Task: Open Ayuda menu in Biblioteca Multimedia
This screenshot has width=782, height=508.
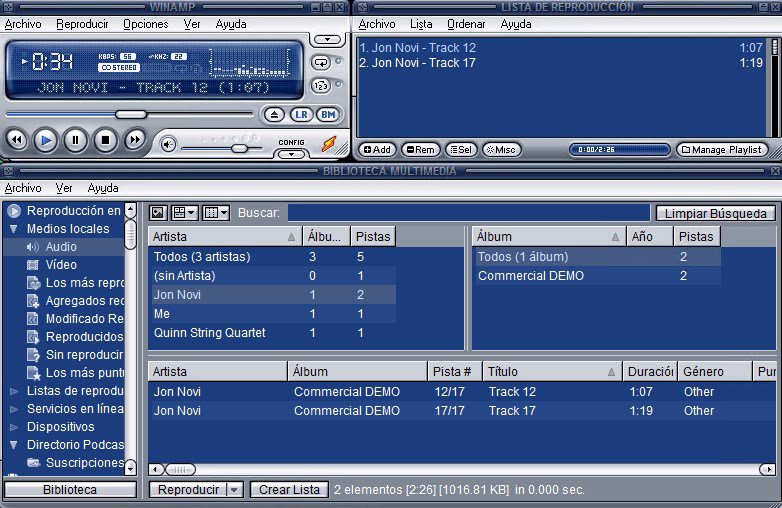Action: [103, 188]
